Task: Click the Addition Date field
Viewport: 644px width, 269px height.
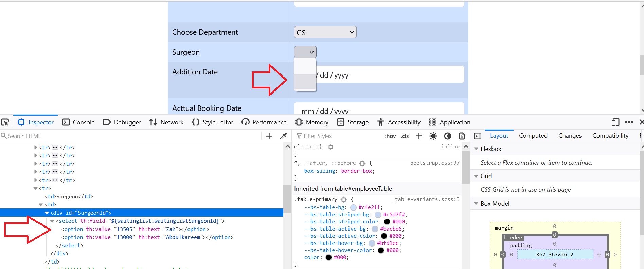Action: [x=379, y=74]
